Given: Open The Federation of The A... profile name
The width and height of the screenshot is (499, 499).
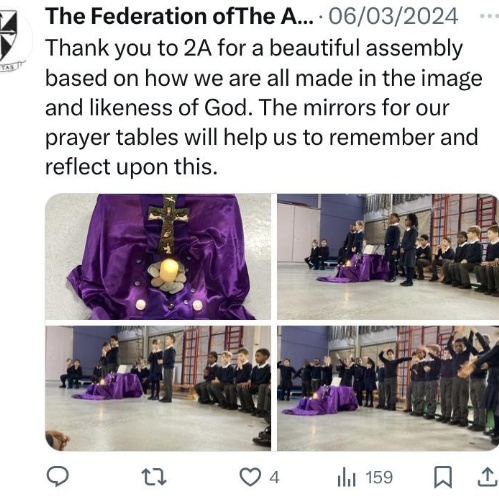Looking at the screenshot, I should click(179, 16).
